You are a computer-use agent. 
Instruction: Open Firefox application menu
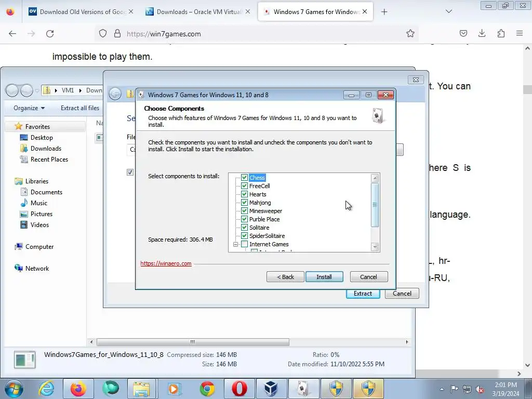pyautogui.click(x=520, y=33)
